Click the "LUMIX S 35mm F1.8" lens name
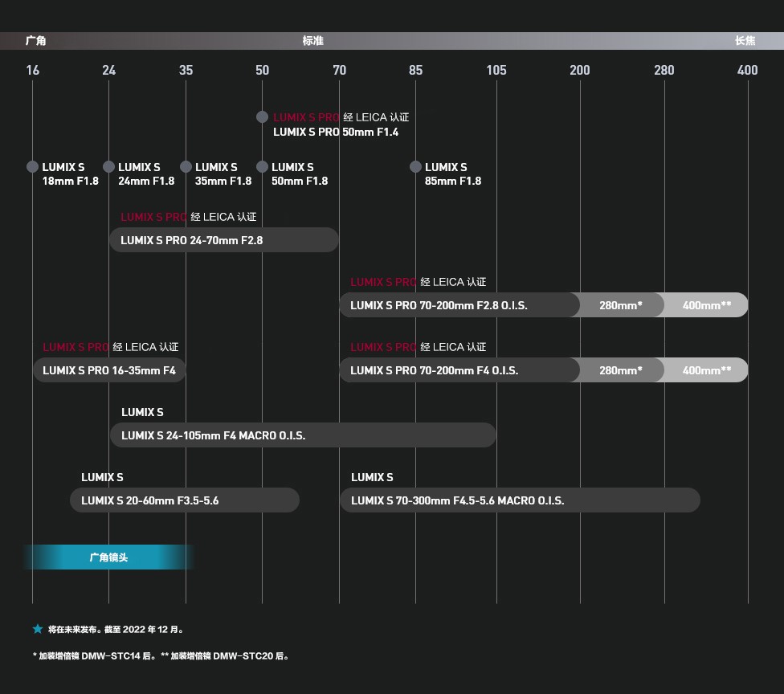784x694 pixels. coord(223,174)
